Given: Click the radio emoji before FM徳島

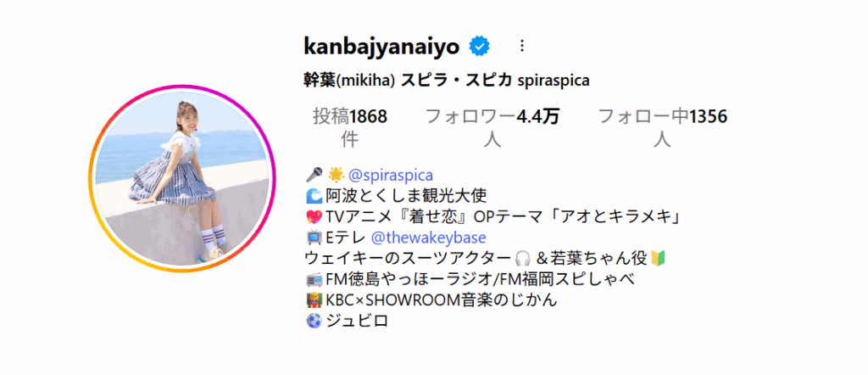Looking at the screenshot, I should pos(314,280).
